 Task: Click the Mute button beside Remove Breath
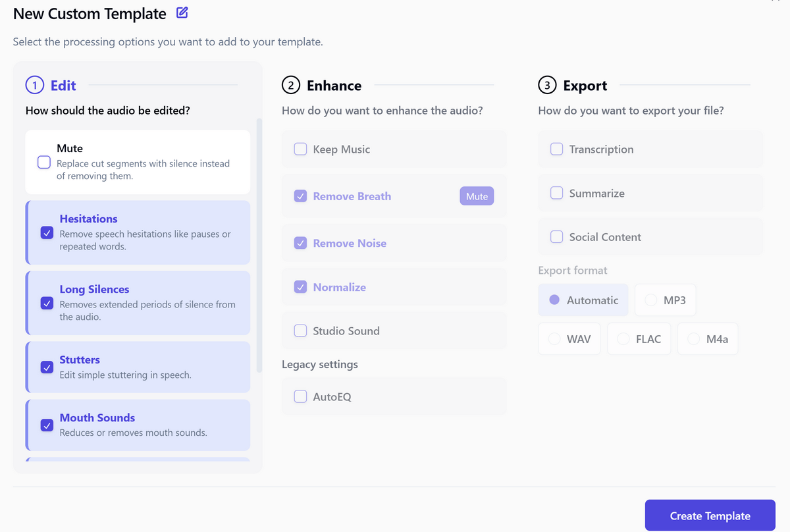(x=477, y=196)
